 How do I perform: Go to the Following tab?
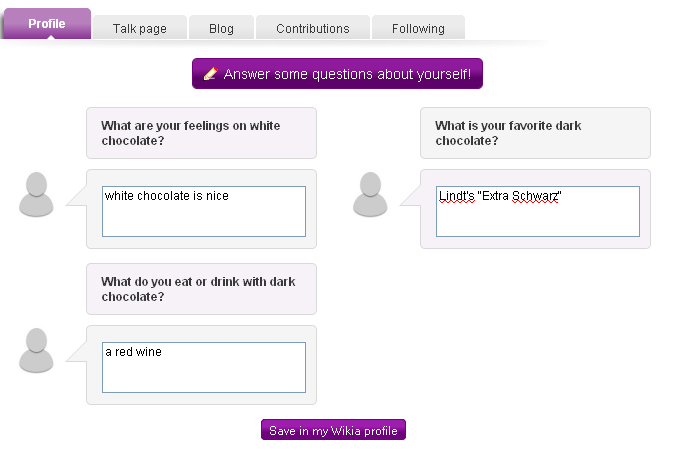click(x=418, y=29)
